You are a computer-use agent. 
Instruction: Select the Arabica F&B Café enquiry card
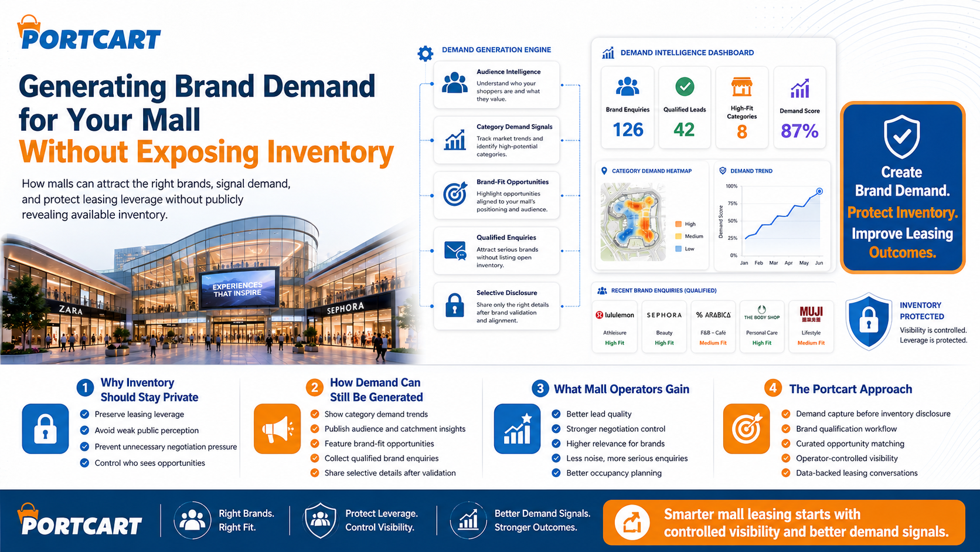click(713, 327)
